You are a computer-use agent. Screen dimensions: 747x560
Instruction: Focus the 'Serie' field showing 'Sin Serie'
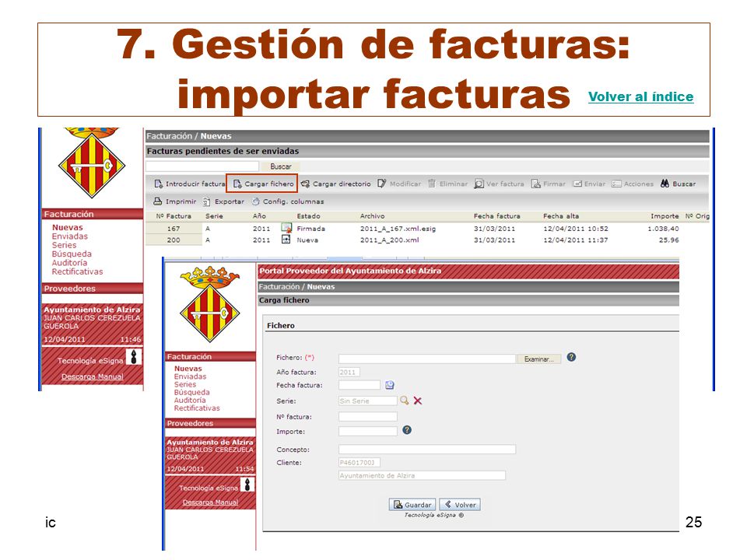[x=368, y=401]
